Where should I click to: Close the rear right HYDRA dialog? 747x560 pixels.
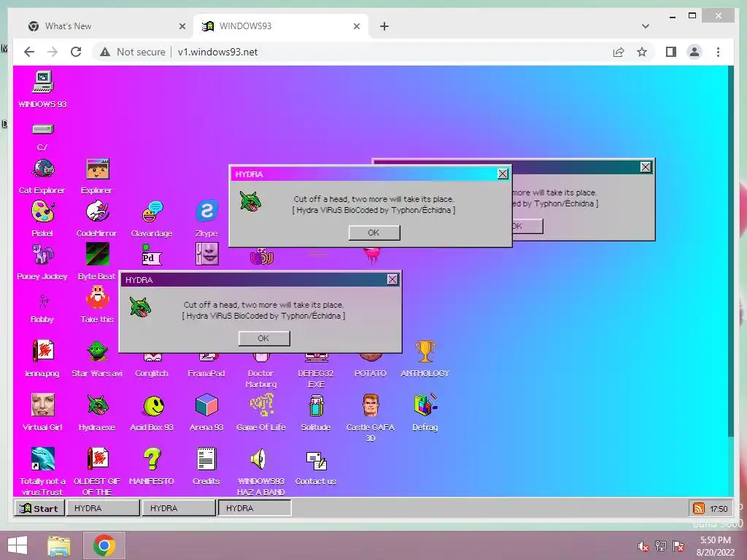click(x=646, y=167)
